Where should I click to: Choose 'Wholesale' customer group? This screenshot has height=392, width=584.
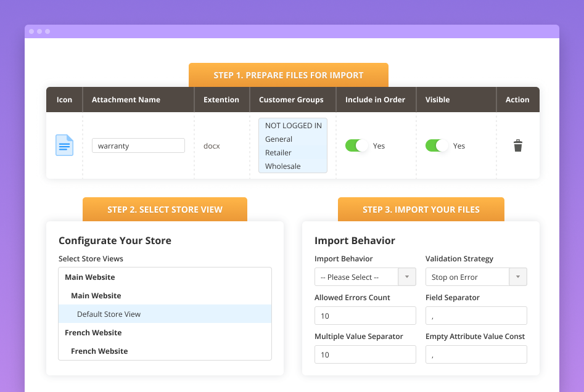click(x=283, y=166)
